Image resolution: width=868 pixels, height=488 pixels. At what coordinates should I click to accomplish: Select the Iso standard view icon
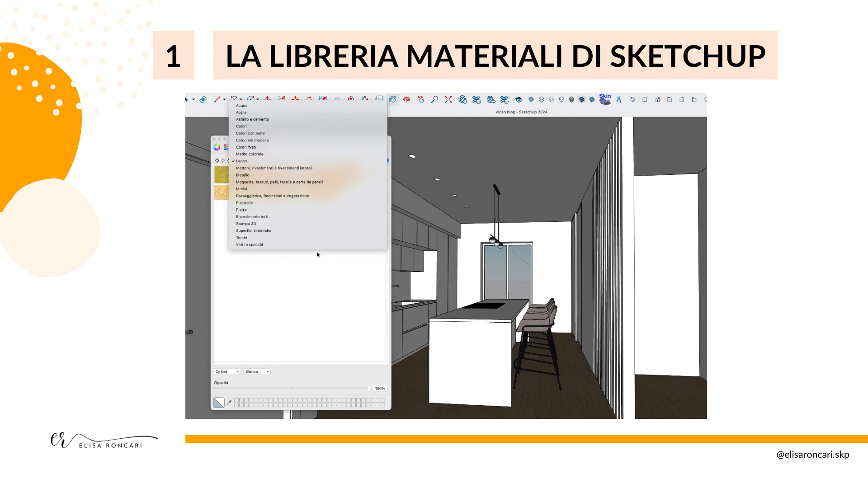point(632,99)
